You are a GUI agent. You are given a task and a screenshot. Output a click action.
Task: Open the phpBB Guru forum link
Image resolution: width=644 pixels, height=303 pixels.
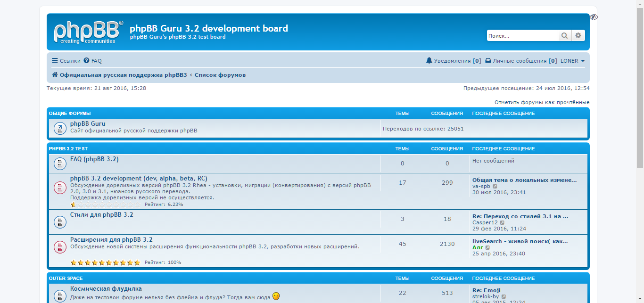click(88, 123)
